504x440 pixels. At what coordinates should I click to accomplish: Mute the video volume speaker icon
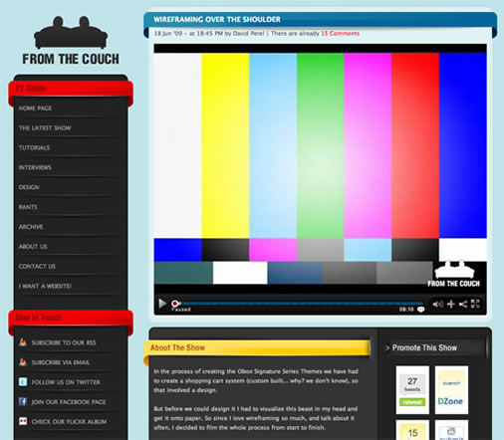pos(437,304)
